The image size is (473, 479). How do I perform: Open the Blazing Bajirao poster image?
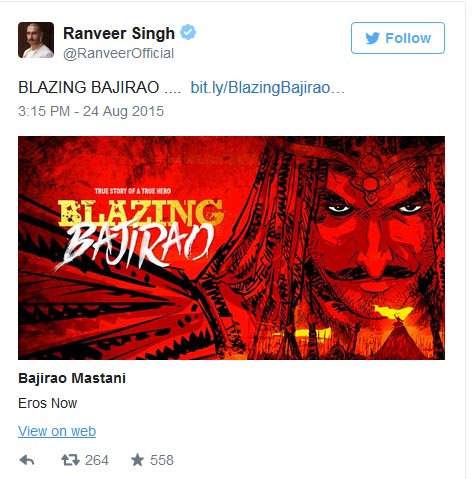[231, 248]
